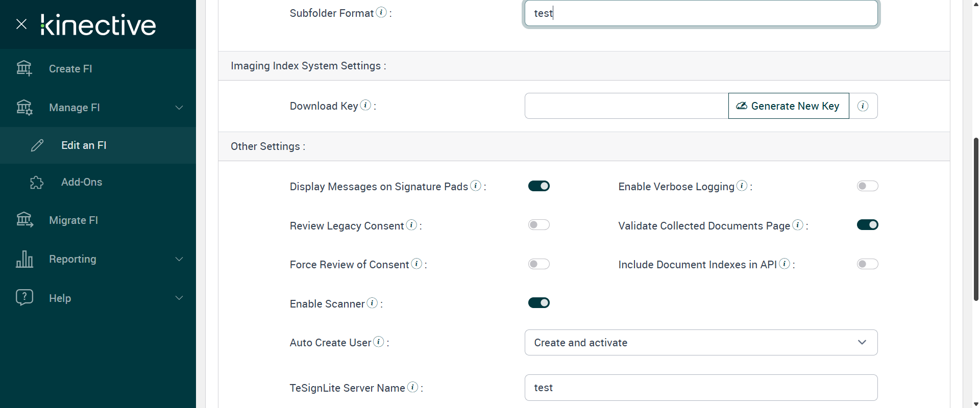The height and width of the screenshot is (408, 980).
Task: Click the Help question mark icon
Action: [24, 298]
